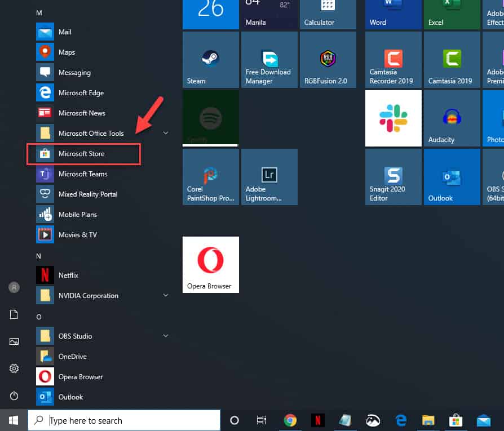Open the Spotify tile
The image size is (504, 431).
tap(210, 118)
